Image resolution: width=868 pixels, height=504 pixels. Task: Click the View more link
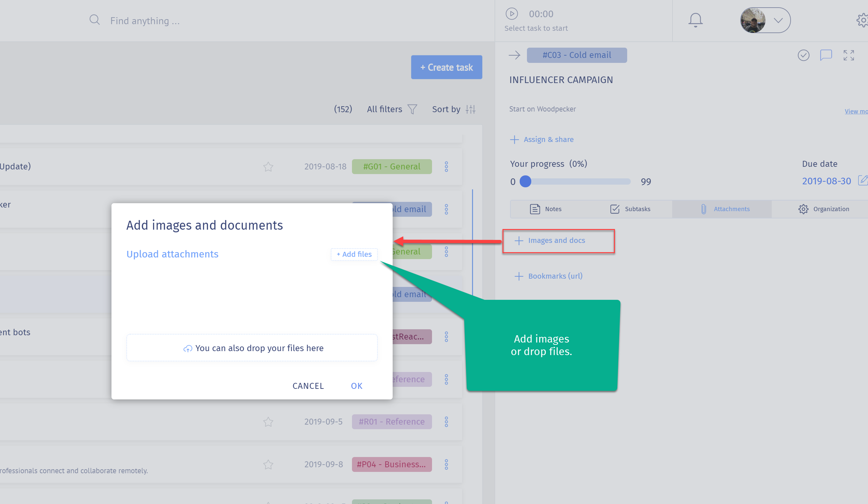pyautogui.click(x=856, y=111)
